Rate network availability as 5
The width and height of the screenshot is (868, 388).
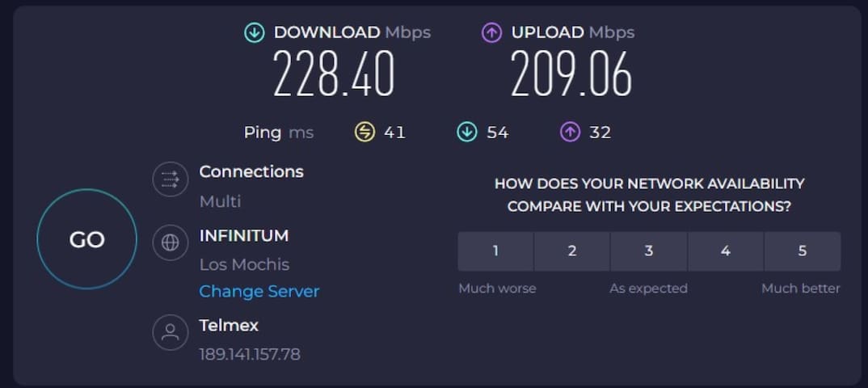(802, 251)
